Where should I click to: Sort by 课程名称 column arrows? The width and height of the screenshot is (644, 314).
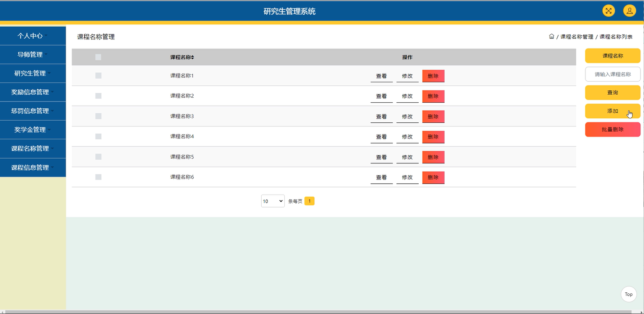(193, 57)
